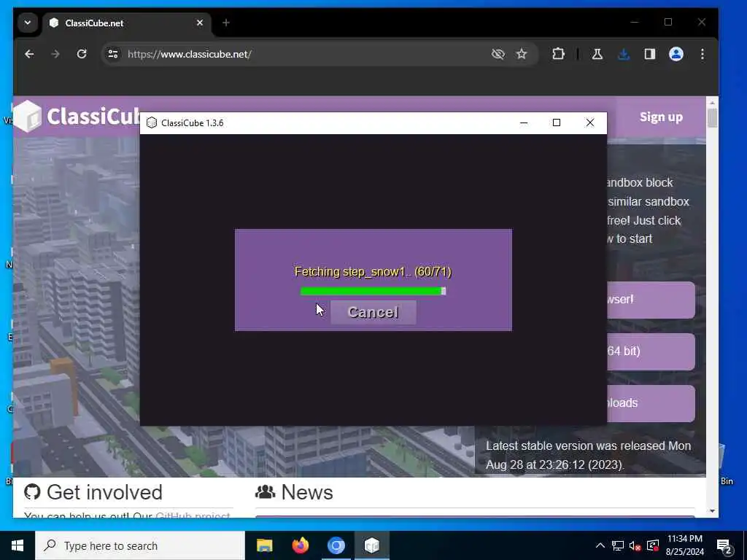Open the Windows Start menu
The image size is (747, 560).
point(18,545)
